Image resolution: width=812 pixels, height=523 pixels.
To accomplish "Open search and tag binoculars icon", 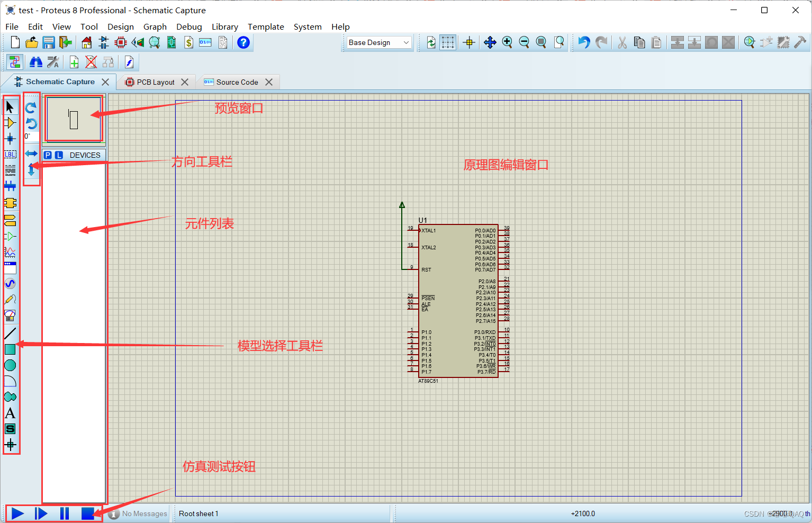I will pyautogui.click(x=36, y=62).
